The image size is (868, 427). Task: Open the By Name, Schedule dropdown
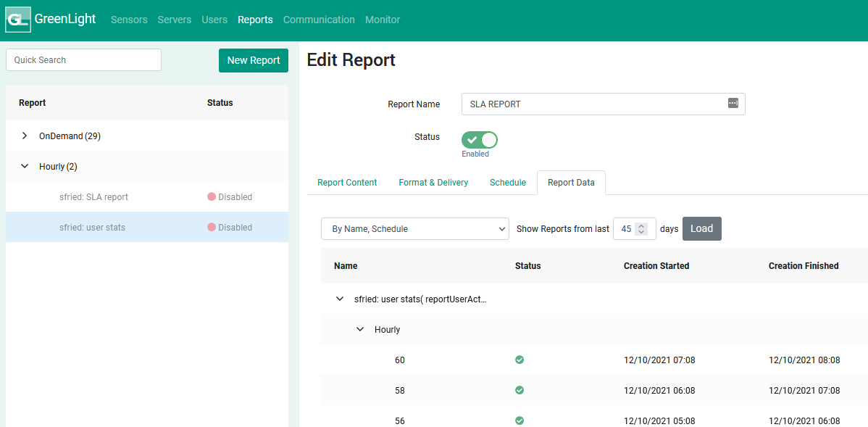pyautogui.click(x=414, y=228)
